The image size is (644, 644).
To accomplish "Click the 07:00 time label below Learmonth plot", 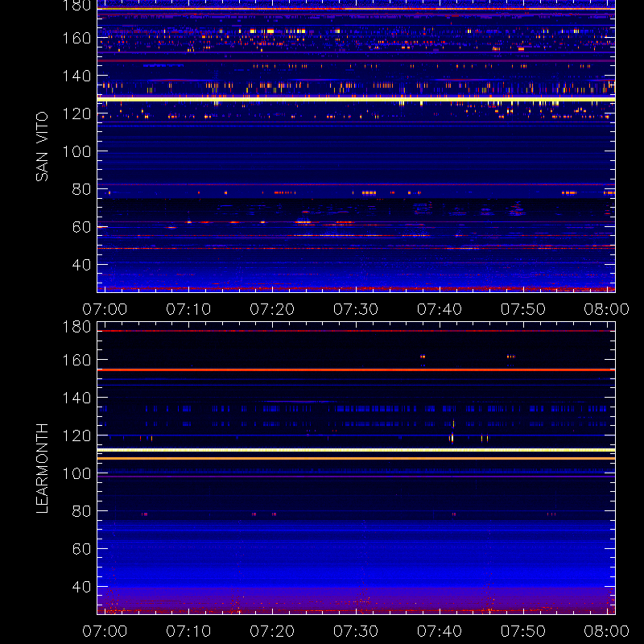I will 105,631.
